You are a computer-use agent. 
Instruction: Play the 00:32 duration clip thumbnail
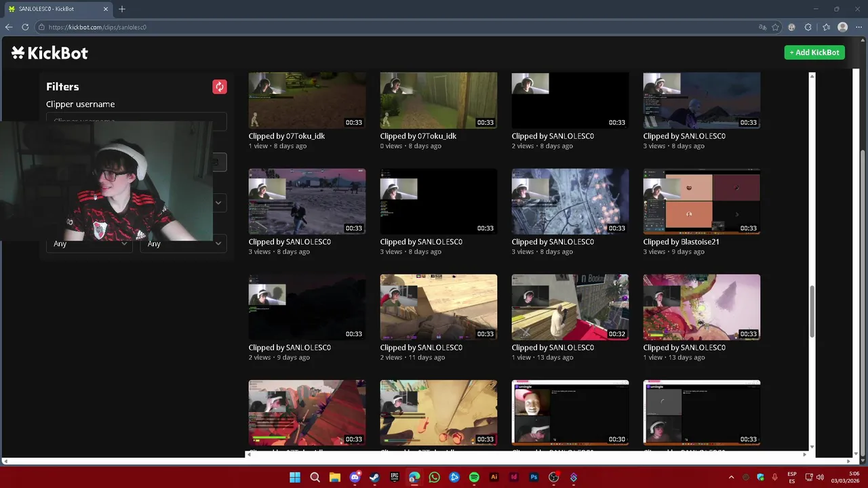[x=570, y=307]
